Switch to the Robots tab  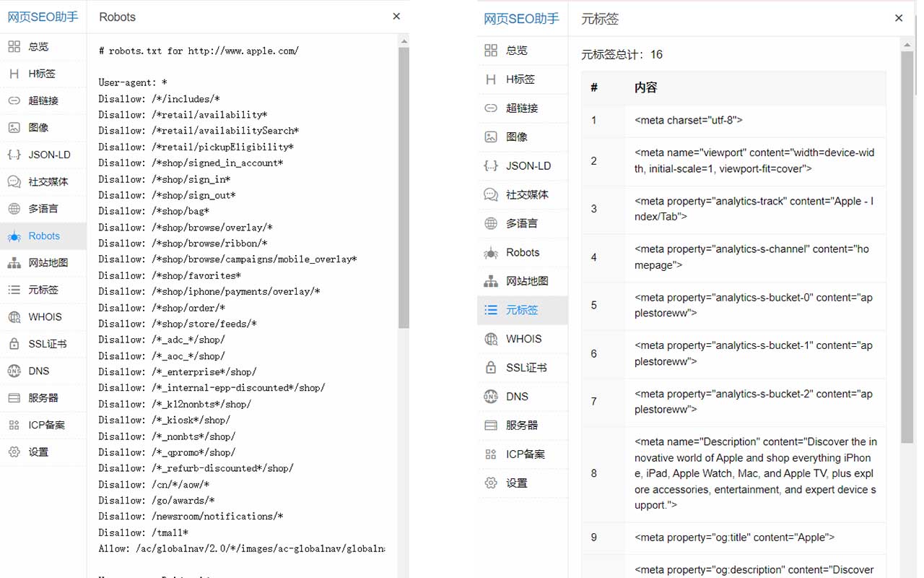(x=43, y=236)
